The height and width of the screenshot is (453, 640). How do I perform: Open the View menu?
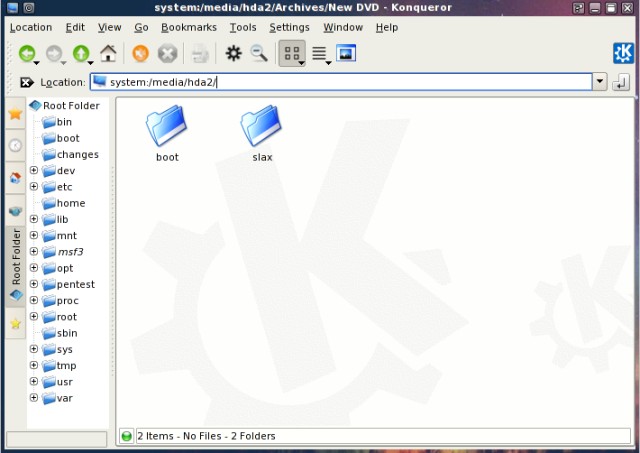109,27
